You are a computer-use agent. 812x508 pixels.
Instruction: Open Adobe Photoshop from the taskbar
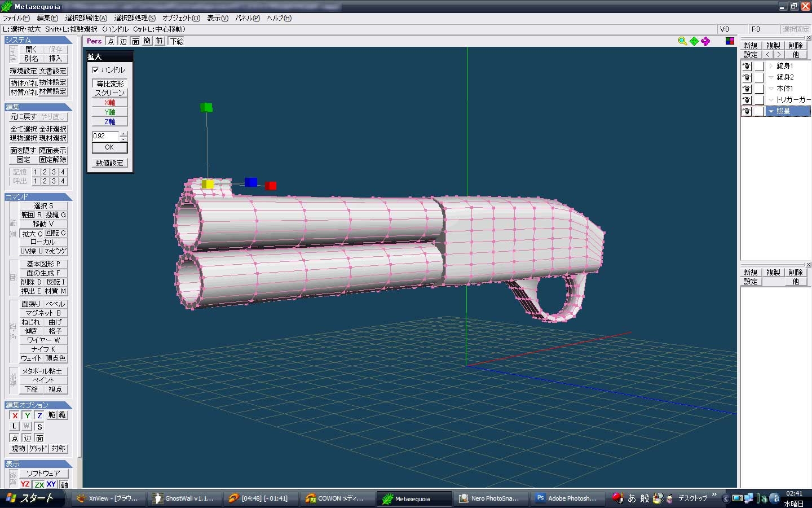pyautogui.click(x=567, y=498)
